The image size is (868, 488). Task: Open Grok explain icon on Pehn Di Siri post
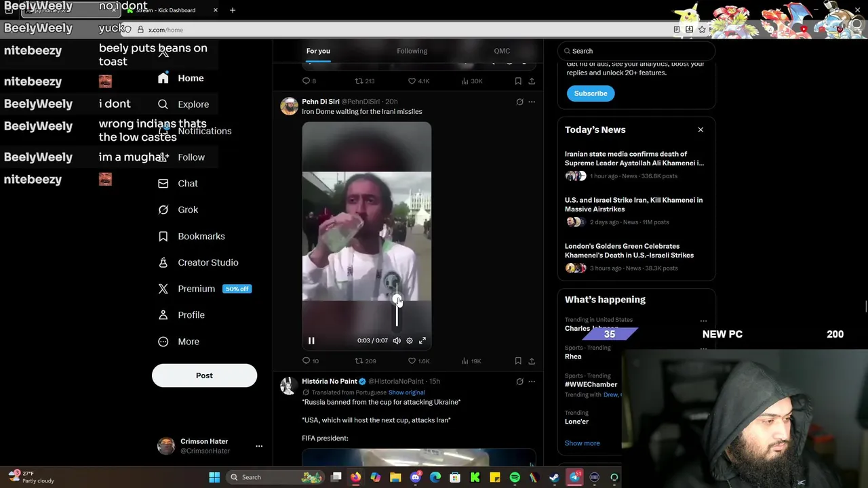pyautogui.click(x=519, y=102)
